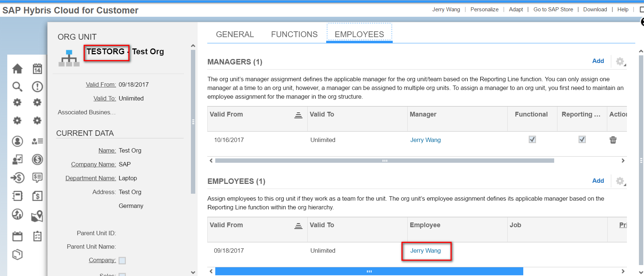The image size is (644, 276).
Task: Click the org unit hierarchy icon beside TESTORG
Action: 69,58
